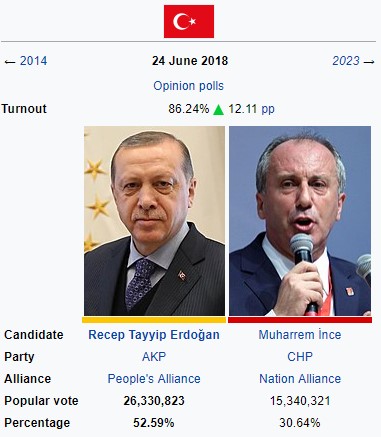
Task: Click the green turnout increase triangle
Action: [218, 109]
